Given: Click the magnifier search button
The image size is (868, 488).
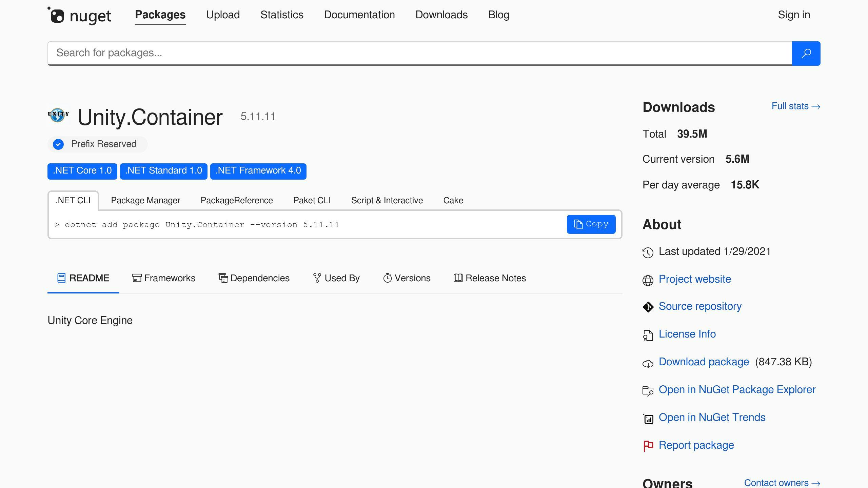Looking at the screenshot, I should pos(806,53).
